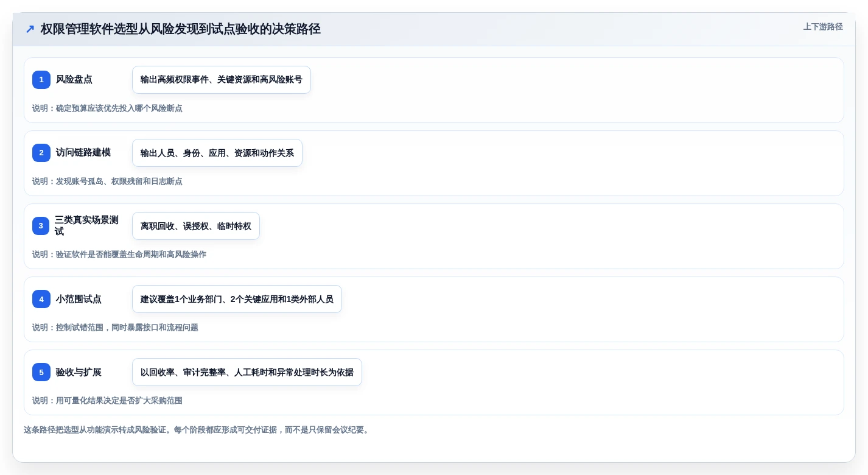The image size is (868, 475).
Task: Click the 验收与扩展 step title
Action: 79,372
